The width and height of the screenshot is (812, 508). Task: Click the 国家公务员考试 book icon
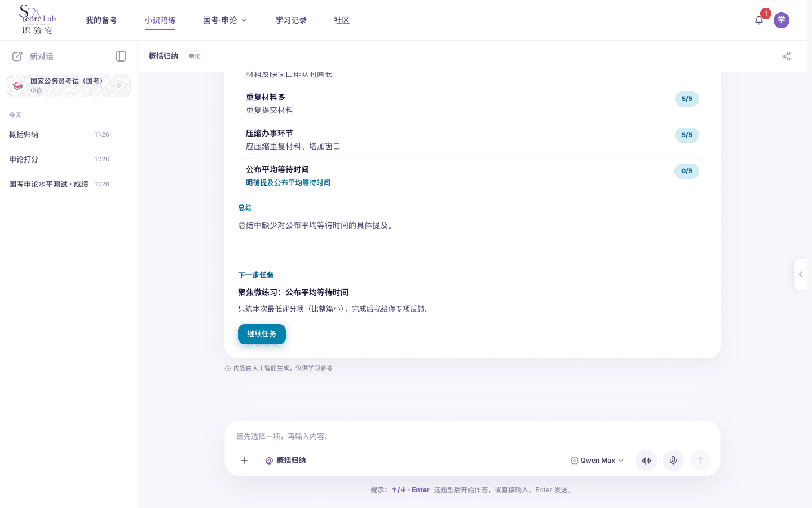coord(18,86)
